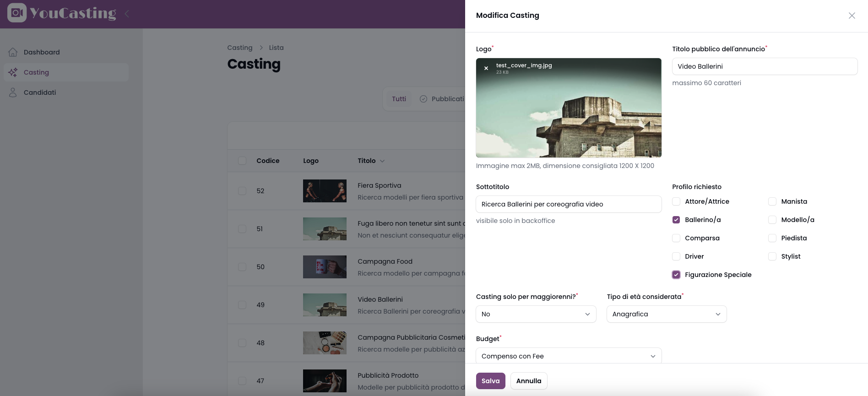Sort table by Titolo column arrow
This screenshot has height=396, width=868.
382,161
